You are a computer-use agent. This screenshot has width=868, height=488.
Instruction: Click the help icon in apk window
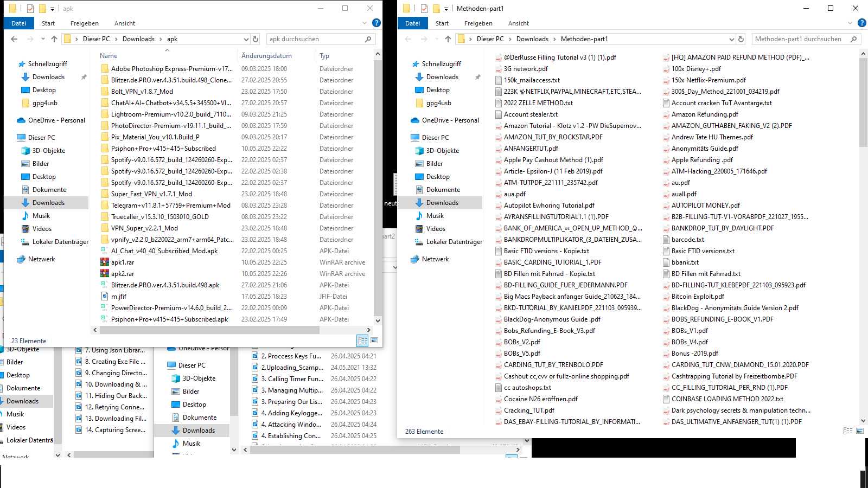[x=376, y=23]
